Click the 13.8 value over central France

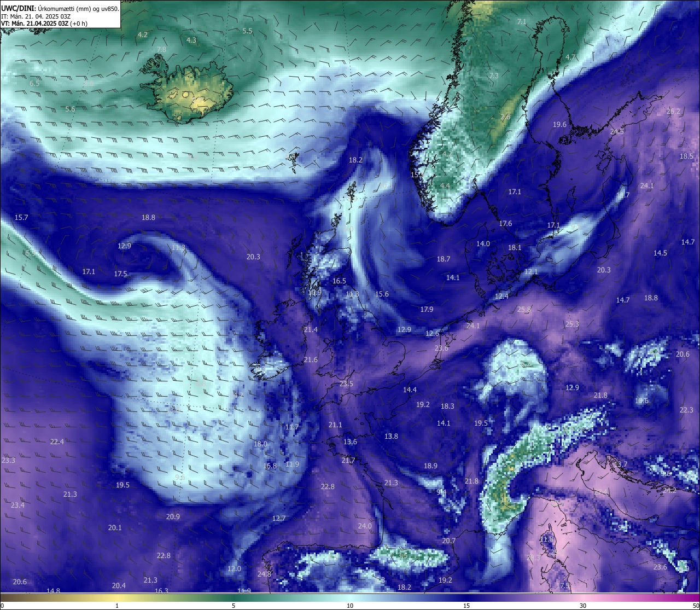[x=391, y=437]
